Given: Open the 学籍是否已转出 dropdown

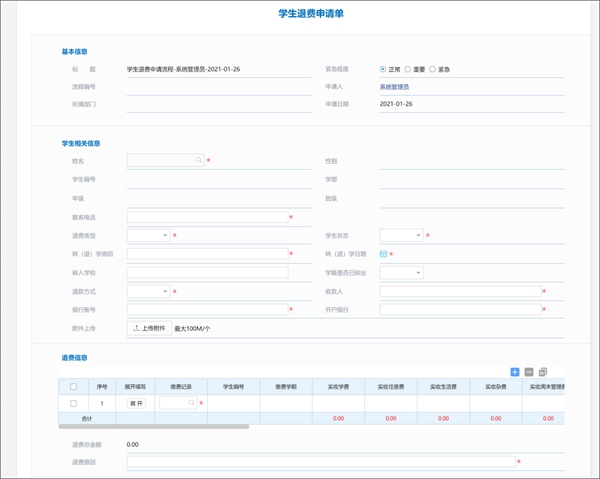Looking at the screenshot, I should click(401, 273).
